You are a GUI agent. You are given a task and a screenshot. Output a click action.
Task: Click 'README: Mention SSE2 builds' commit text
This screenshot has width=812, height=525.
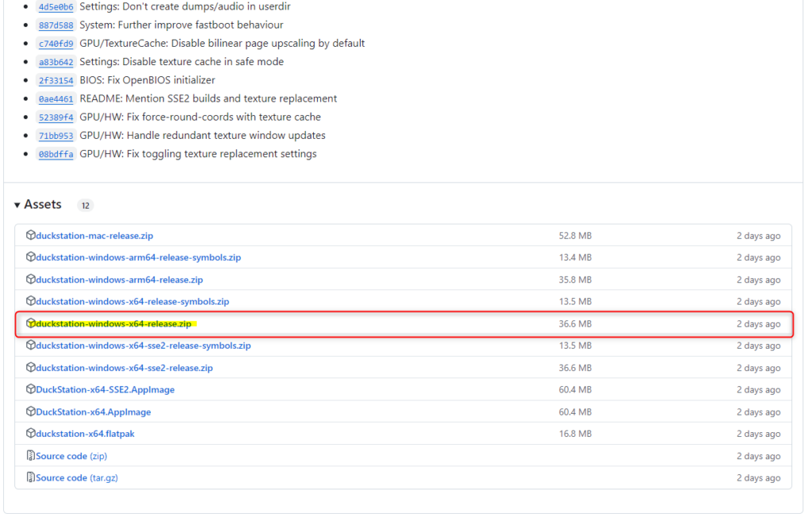click(209, 98)
